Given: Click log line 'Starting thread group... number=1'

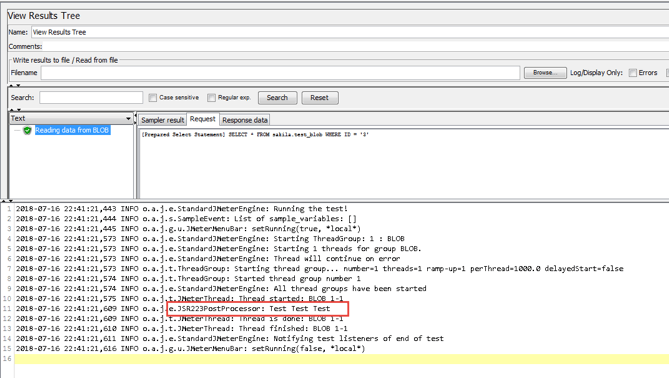Looking at the screenshot, I should pos(320,268).
